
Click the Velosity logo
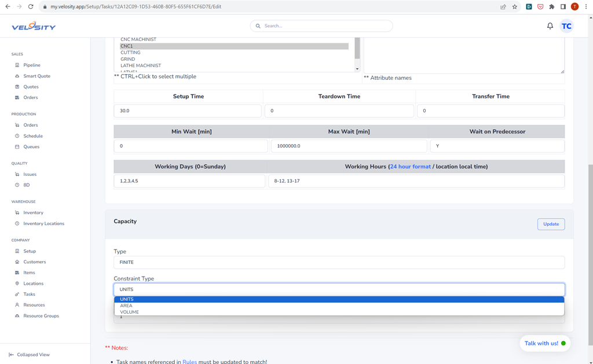pyautogui.click(x=34, y=27)
